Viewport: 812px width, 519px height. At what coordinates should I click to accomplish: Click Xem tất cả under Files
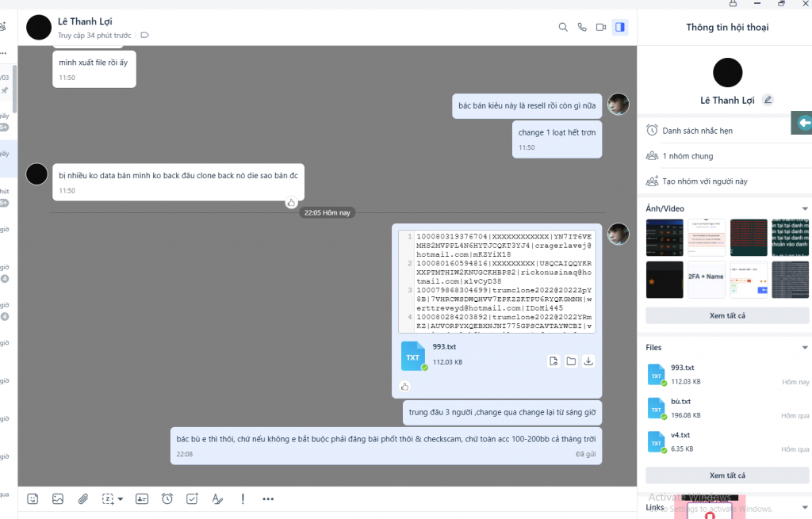click(726, 475)
